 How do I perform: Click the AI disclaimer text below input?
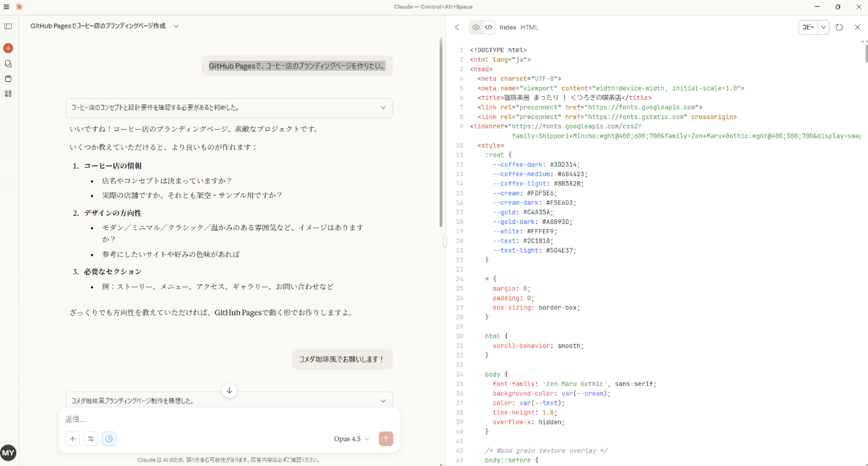click(229, 460)
